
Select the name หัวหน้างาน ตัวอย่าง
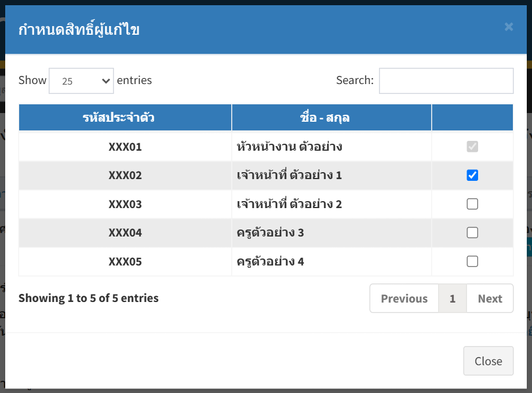click(x=289, y=147)
